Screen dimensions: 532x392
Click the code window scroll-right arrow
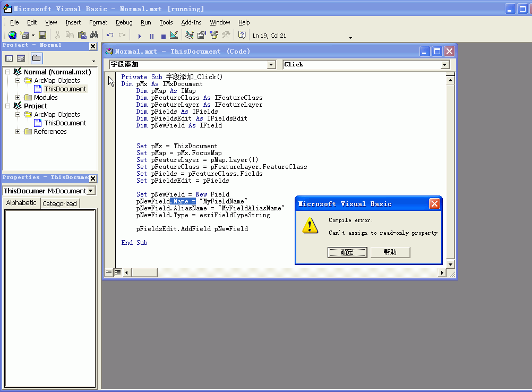442,272
